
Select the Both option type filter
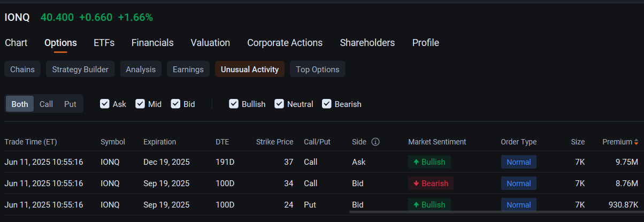coord(20,104)
